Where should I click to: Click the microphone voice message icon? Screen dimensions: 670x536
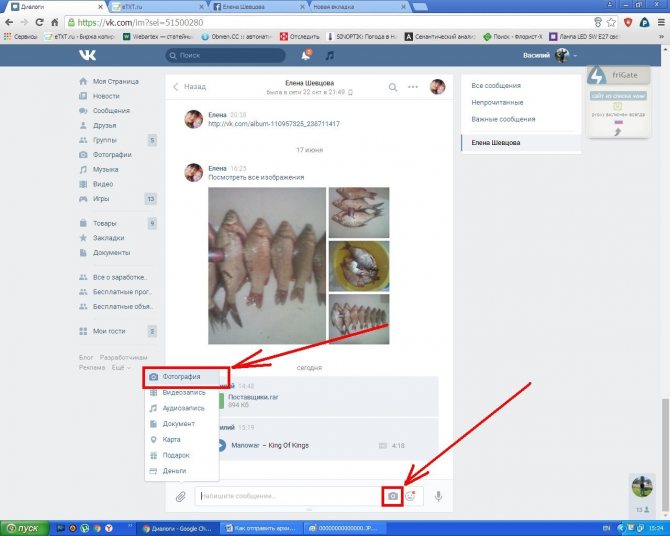coord(438,496)
